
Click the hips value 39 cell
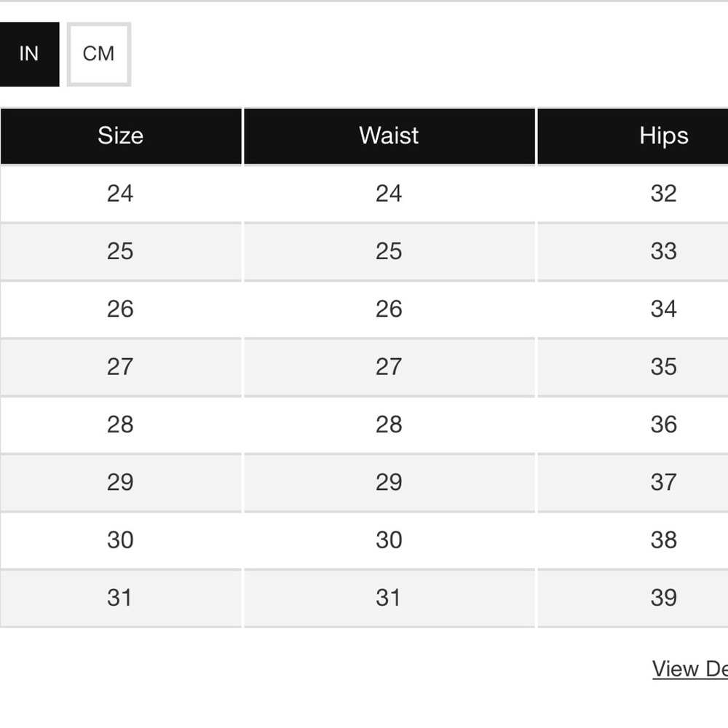pyautogui.click(x=633, y=598)
